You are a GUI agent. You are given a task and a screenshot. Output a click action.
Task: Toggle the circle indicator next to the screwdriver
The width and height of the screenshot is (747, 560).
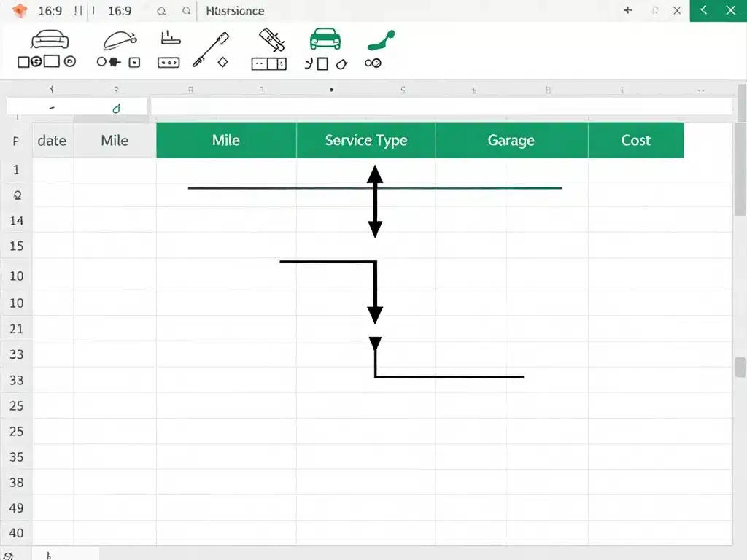tap(99, 62)
